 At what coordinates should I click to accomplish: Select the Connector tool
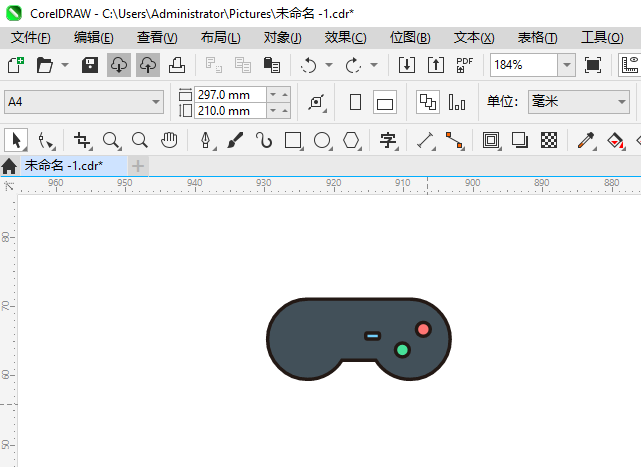[455, 141]
